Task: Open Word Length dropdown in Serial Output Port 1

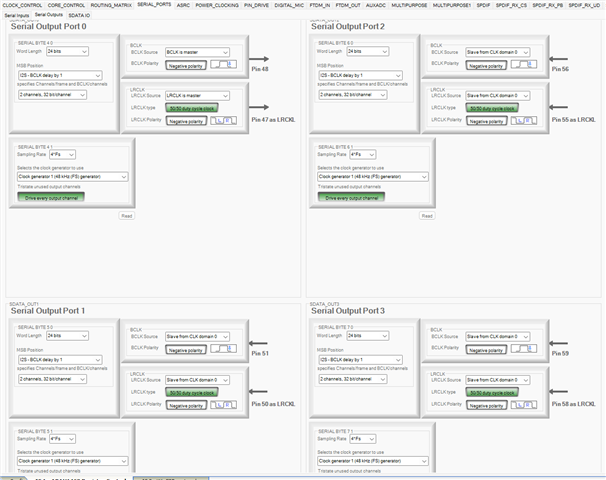Action: click(x=67, y=335)
